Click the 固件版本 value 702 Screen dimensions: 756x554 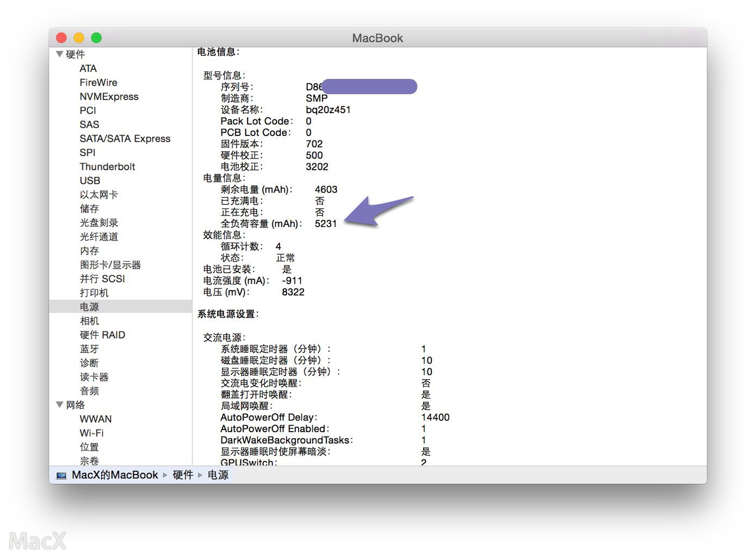314,144
